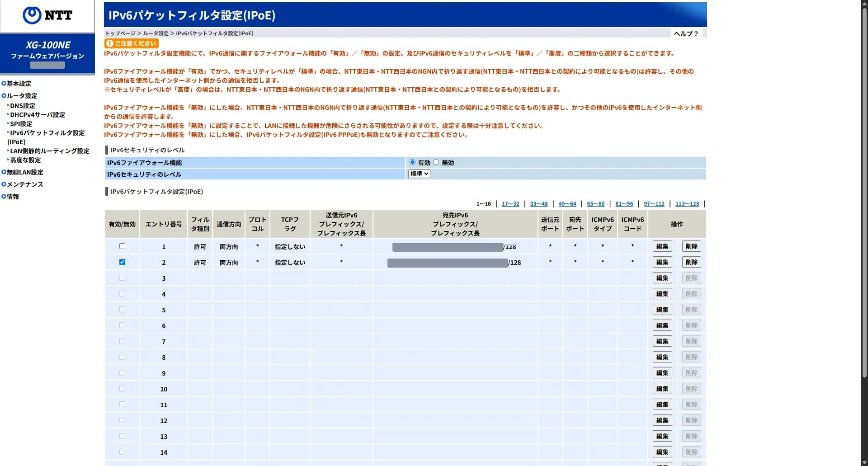Expand the 無線LAN設定 menu section
This screenshot has height=466, width=868.
pos(25,172)
